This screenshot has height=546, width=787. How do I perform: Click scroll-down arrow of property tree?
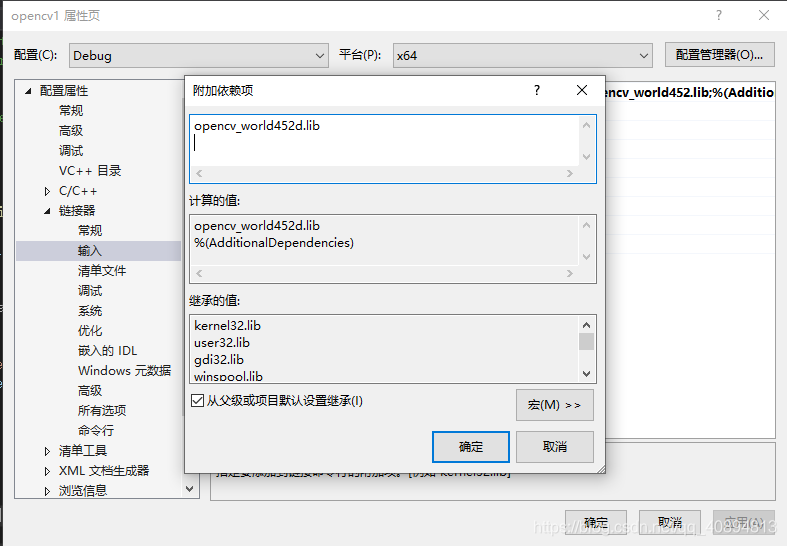tap(190, 489)
